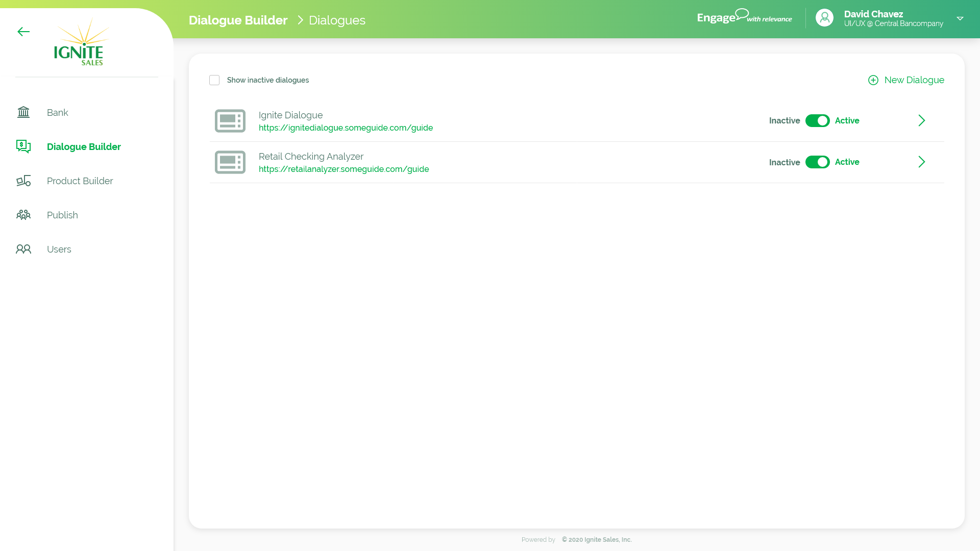This screenshot has height=551, width=980.
Task: Click the Bank building icon
Action: 23,112
